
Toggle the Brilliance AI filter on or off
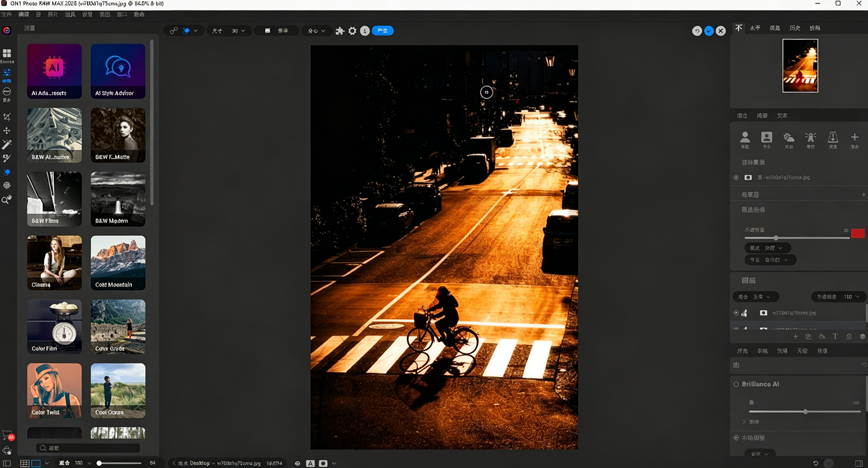tap(737, 384)
